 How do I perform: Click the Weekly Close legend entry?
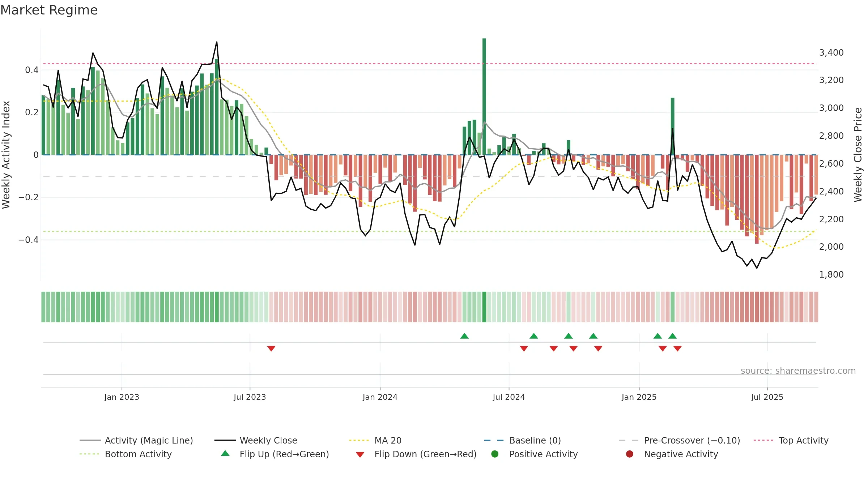click(x=256, y=440)
